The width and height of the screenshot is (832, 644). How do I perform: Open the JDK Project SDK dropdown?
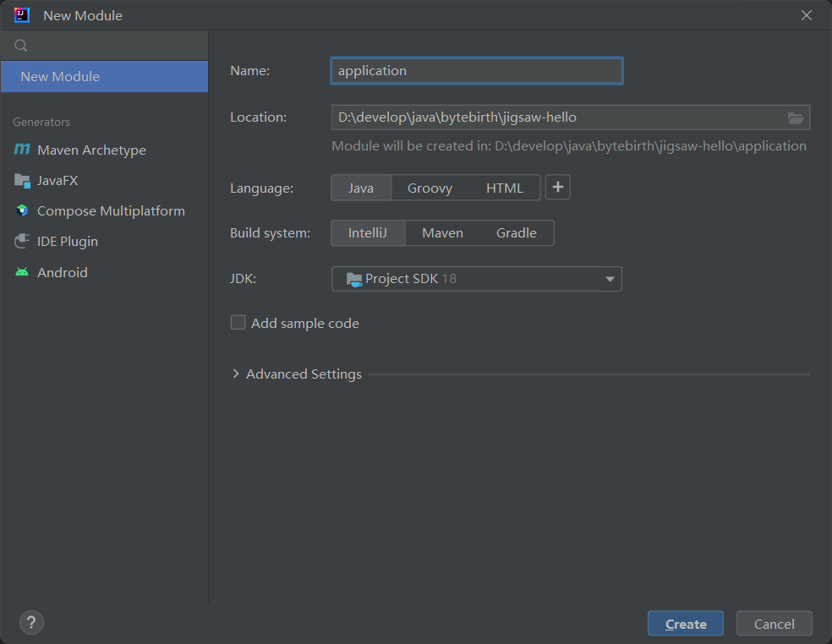[x=477, y=279]
